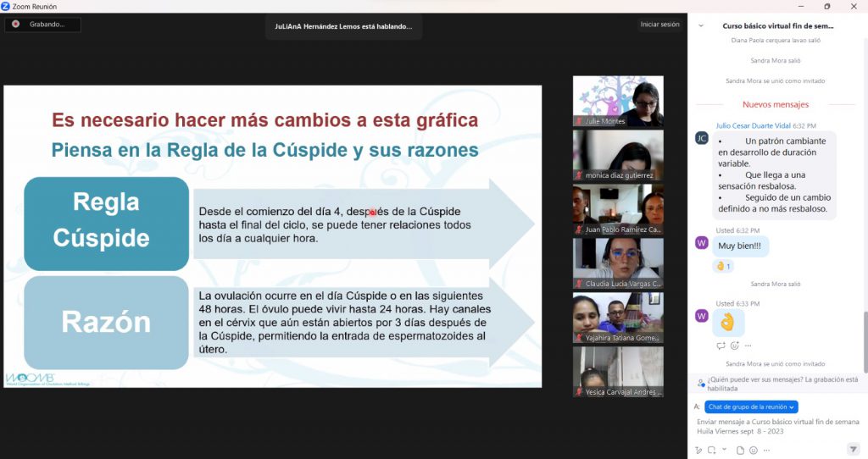Screen dimensions: 868x459
Task: Click Julio's message about patrón cambiante
Action: click(x=774, y=174)
